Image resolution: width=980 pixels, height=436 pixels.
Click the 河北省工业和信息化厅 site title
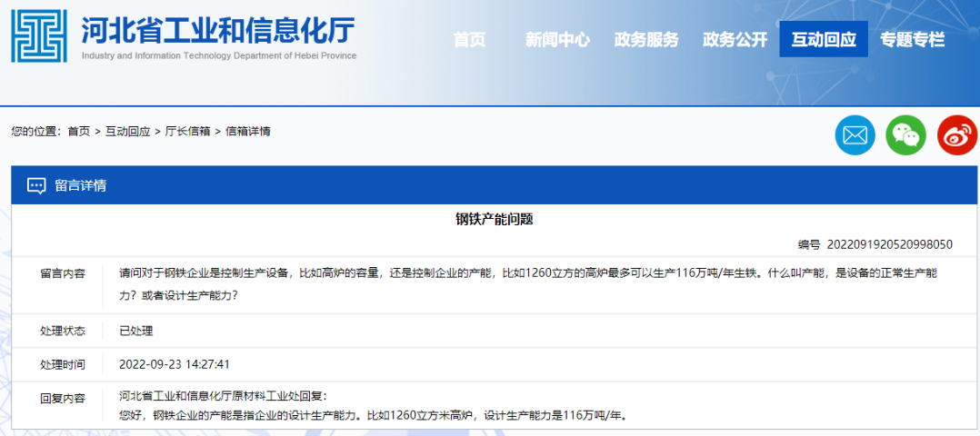click(x=218, y=31)
